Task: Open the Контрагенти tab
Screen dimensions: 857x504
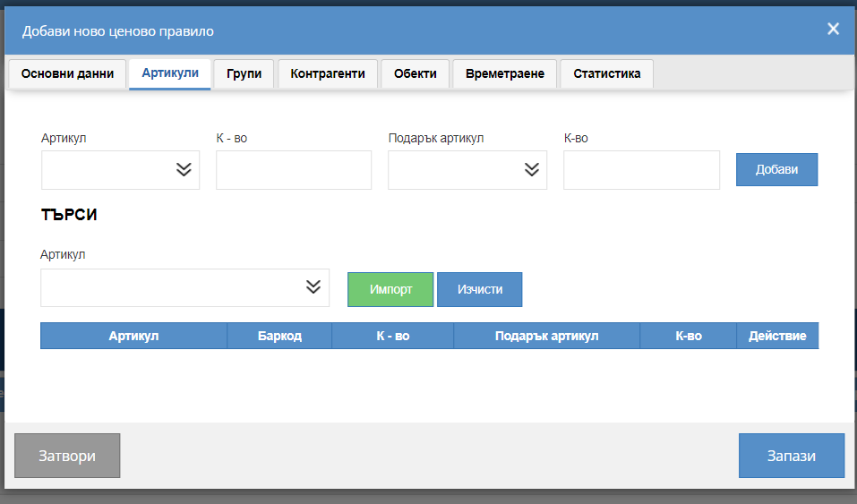Action: tap(328, 73)
